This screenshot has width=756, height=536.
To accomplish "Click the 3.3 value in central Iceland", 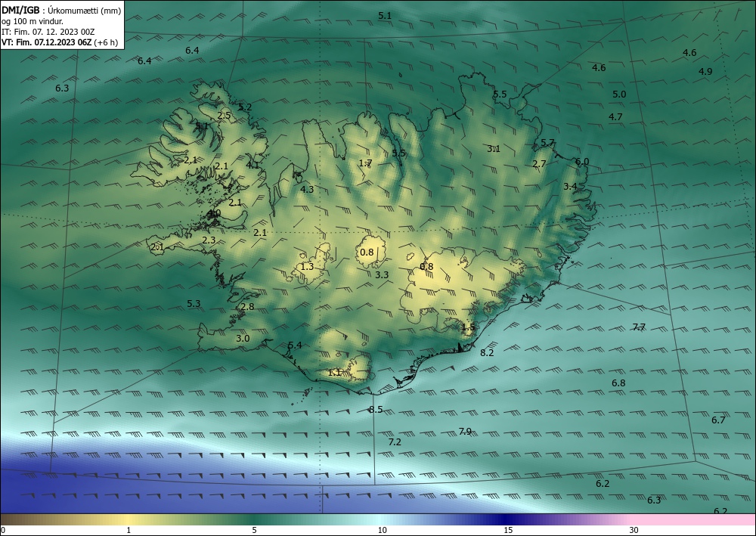I will pos(382,274).
